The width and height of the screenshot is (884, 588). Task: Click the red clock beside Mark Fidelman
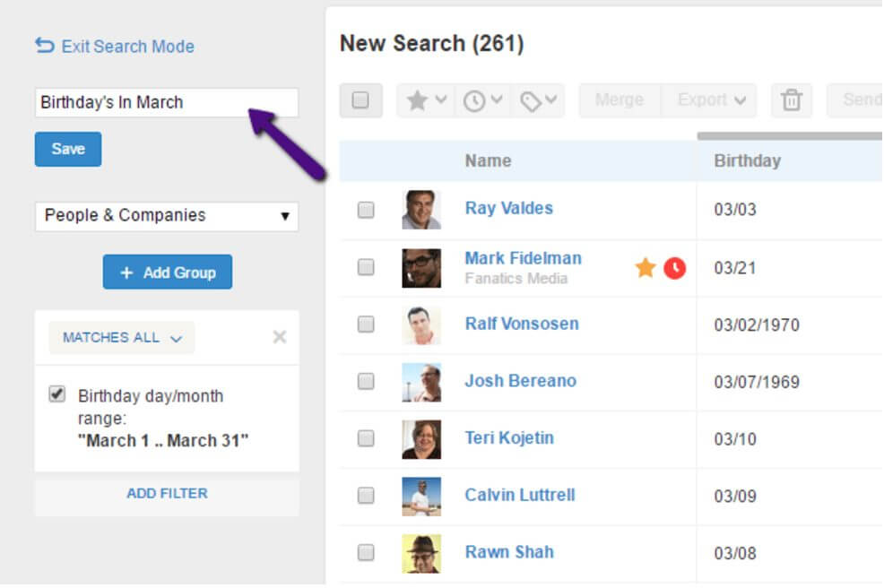point(674,267)
